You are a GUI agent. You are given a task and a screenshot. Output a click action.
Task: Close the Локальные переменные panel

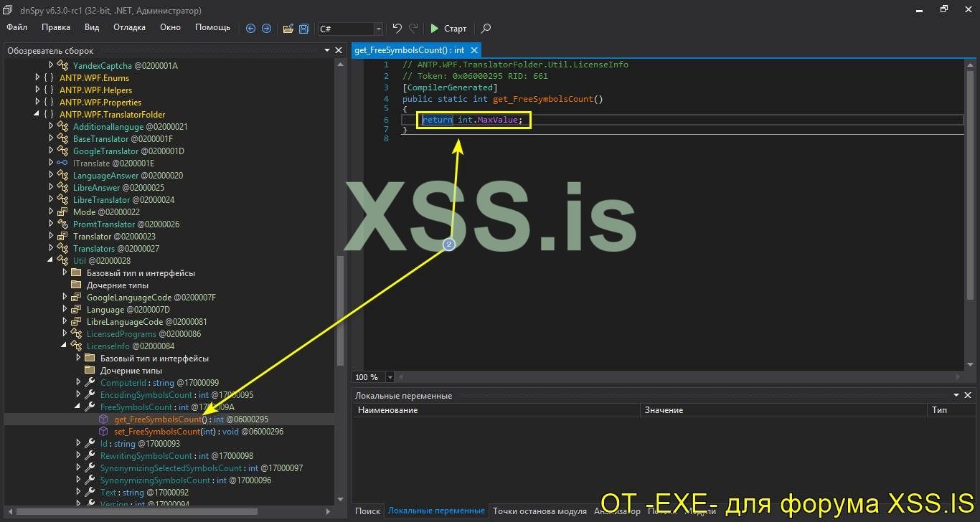(x=968, y=395)
